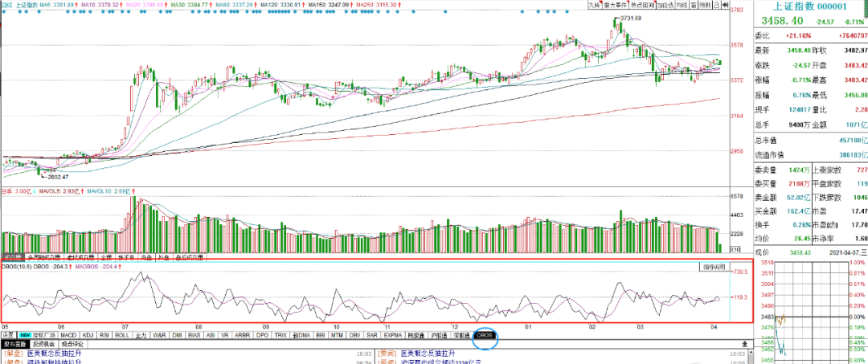
Task: Select the 外盘 volume sub-tab
Action: [x=165, y=258]
